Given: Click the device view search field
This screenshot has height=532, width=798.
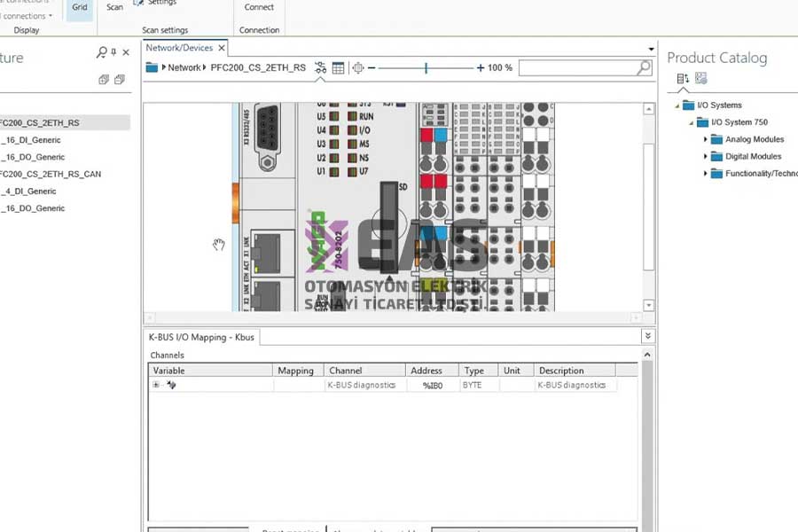Looking at the screenshot, I should [577, 67].
